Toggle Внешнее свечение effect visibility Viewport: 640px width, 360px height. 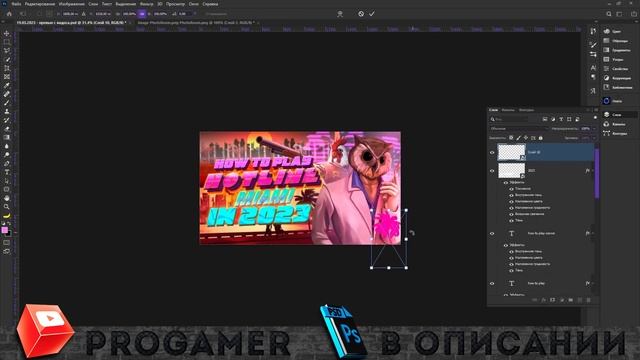(x=511, y=214)
